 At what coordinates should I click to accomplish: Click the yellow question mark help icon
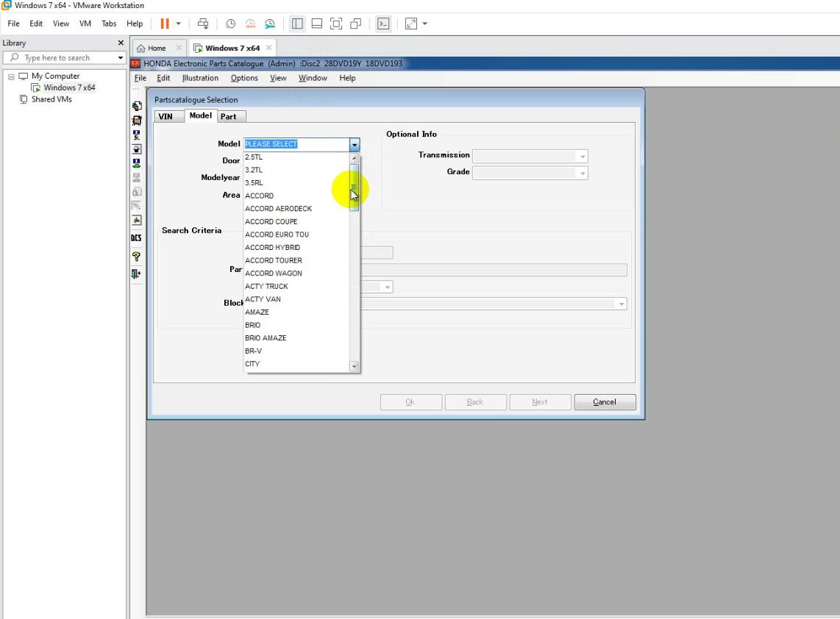tap(137, 257)
